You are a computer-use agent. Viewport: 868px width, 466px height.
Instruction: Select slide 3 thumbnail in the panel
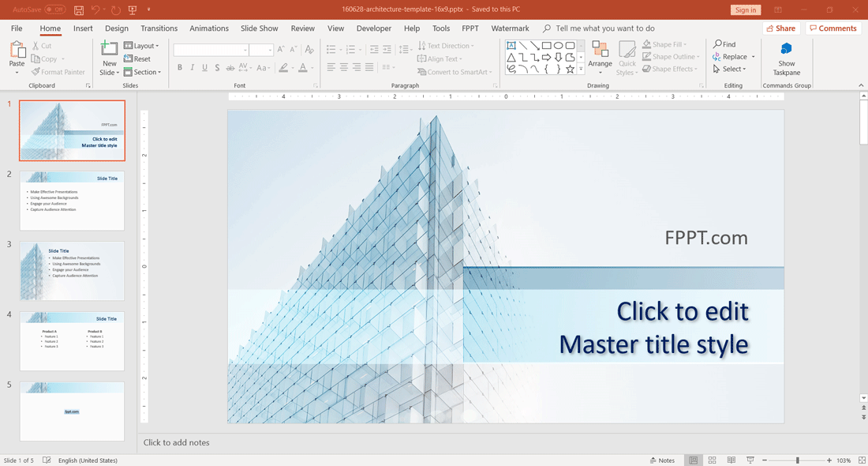(72, 270)
